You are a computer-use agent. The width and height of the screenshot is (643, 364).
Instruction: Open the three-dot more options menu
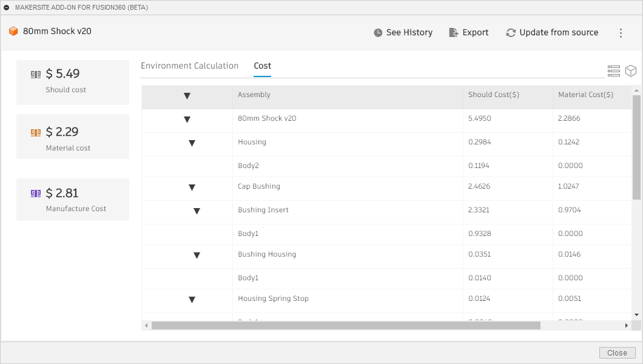click(x=621, y=33)
